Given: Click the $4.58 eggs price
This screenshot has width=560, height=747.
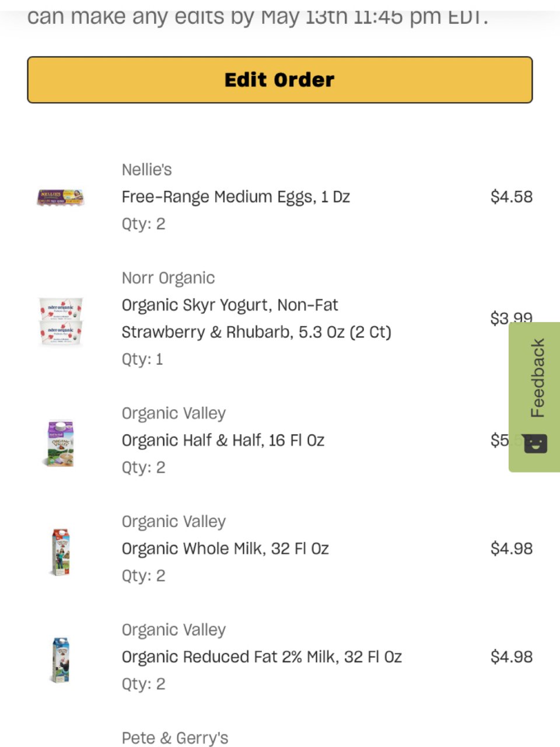Looking at the screenshot, I should [512, 197].
